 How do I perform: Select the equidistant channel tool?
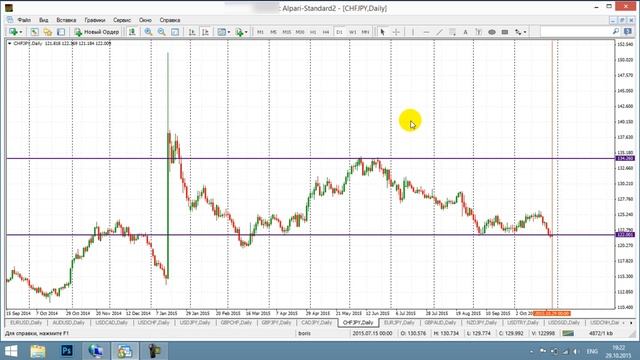(452, 32)
